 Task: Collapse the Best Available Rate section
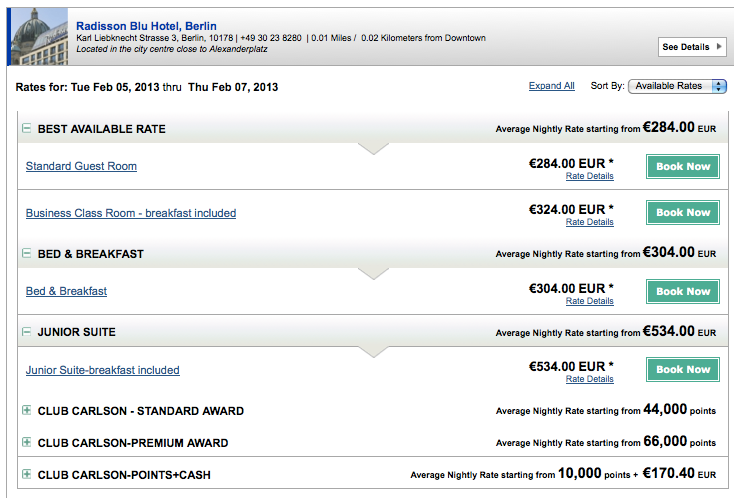[x=26, y=129]
